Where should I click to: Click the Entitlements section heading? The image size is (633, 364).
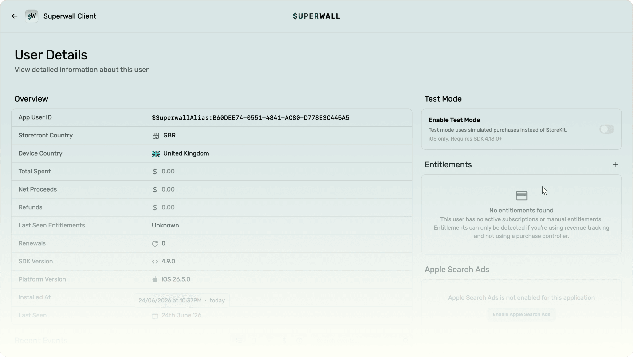click(448, 165)
